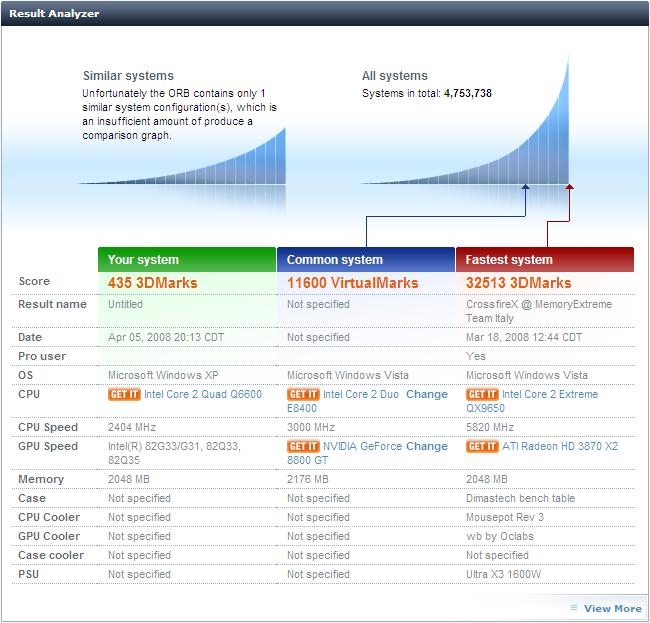Click the PSU row label
The height and width of the screenshot is (623, 650).
(x=29, y=575)
